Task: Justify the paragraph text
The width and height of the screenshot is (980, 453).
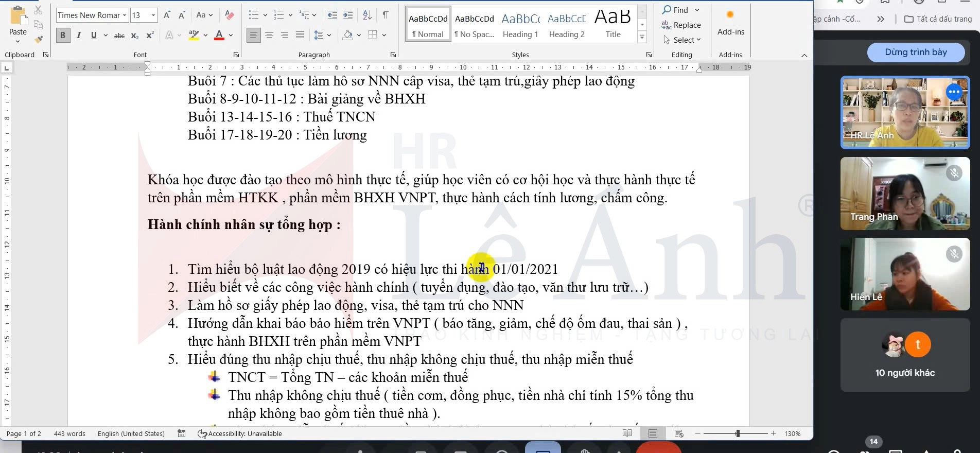Action: pyautogui.click(x=300, y=36)
